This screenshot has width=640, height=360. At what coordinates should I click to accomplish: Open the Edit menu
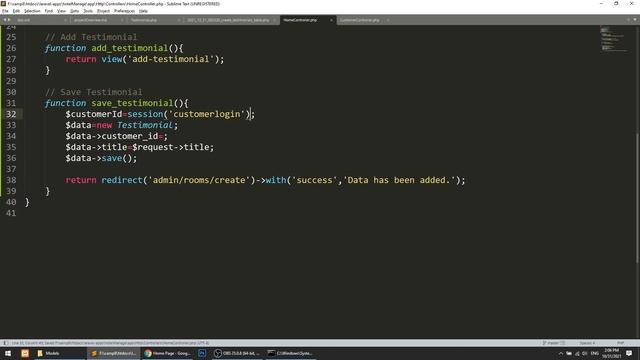[x=16, y=11]
